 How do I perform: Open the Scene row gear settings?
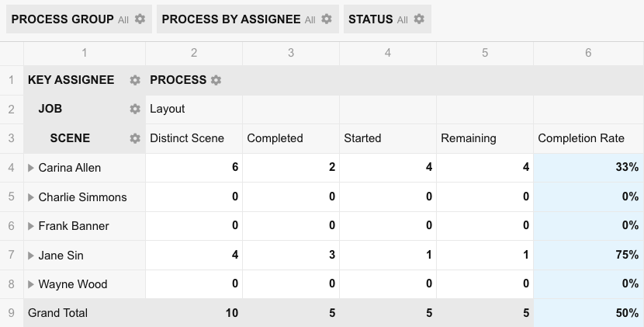click(135, 138)
